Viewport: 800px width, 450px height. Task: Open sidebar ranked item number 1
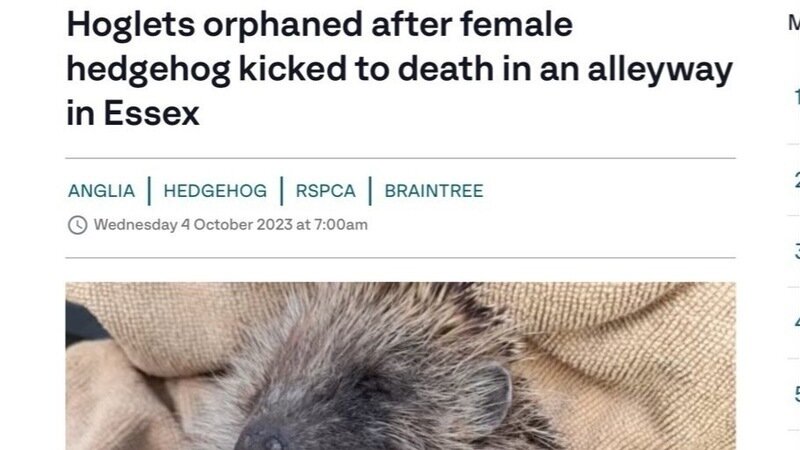point(797,97)
